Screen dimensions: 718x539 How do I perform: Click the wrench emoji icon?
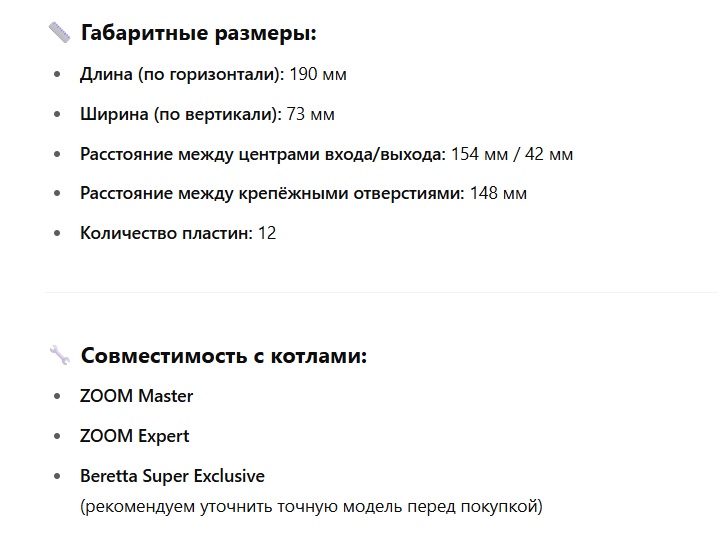coord(60,355)
